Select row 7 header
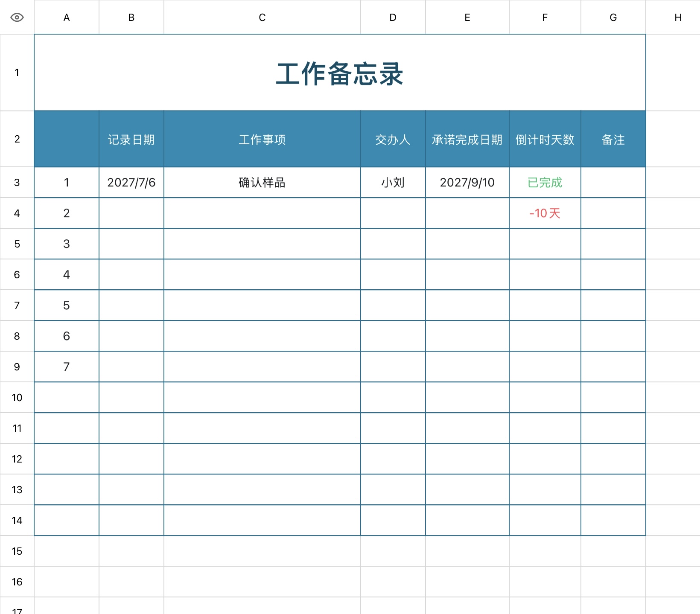Screen dimensions: 700x614 17,305
